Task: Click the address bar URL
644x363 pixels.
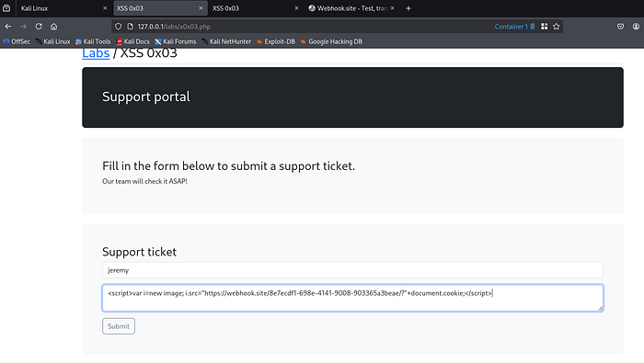Action: tap(174, 27)
